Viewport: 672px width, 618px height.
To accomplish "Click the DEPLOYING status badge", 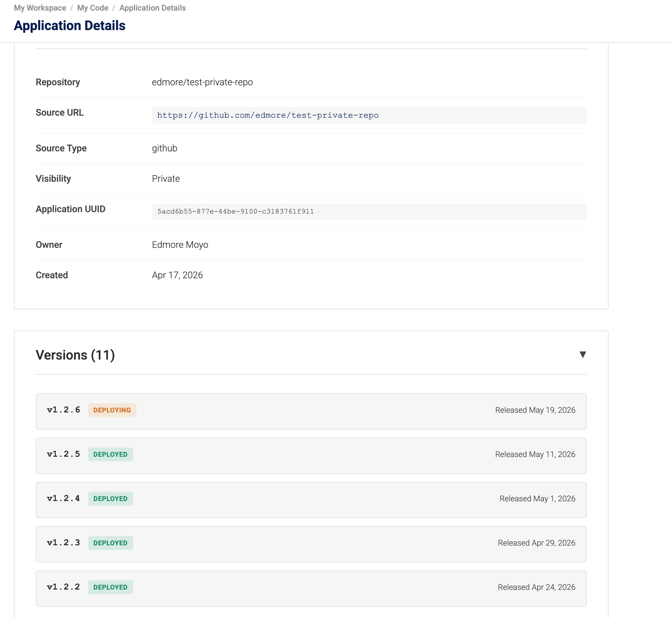I will coord(112,410).
